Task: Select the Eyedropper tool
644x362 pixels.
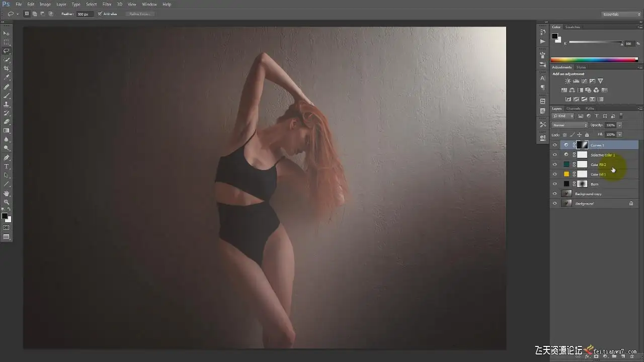Action: [x=7, y=78]
